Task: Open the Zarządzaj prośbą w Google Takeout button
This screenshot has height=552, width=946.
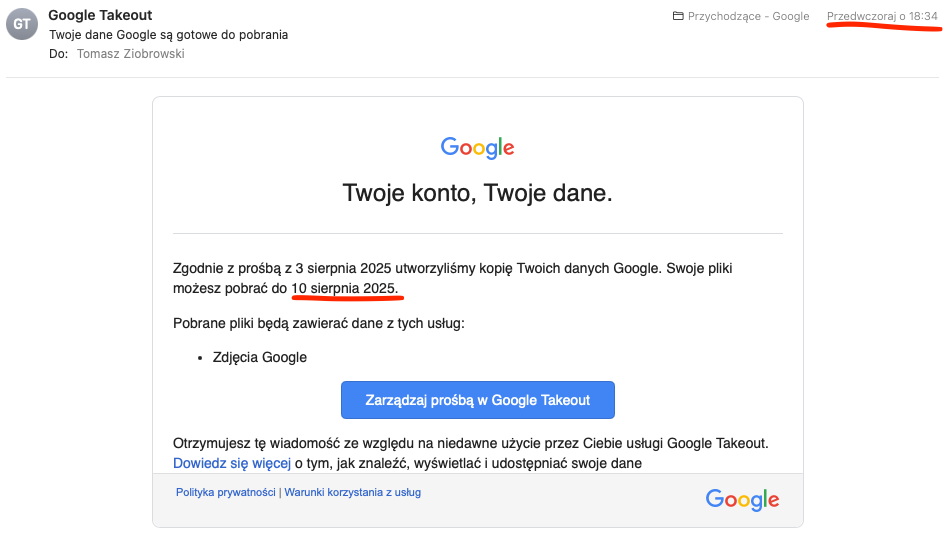Action: tap(478, 400)
